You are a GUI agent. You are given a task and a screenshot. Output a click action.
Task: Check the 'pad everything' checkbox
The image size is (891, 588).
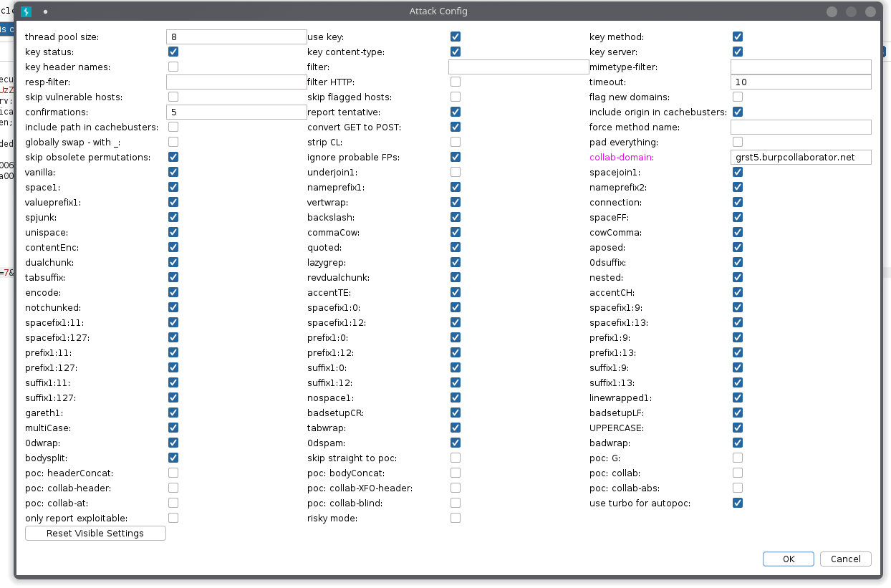click(x=738, y=142)
